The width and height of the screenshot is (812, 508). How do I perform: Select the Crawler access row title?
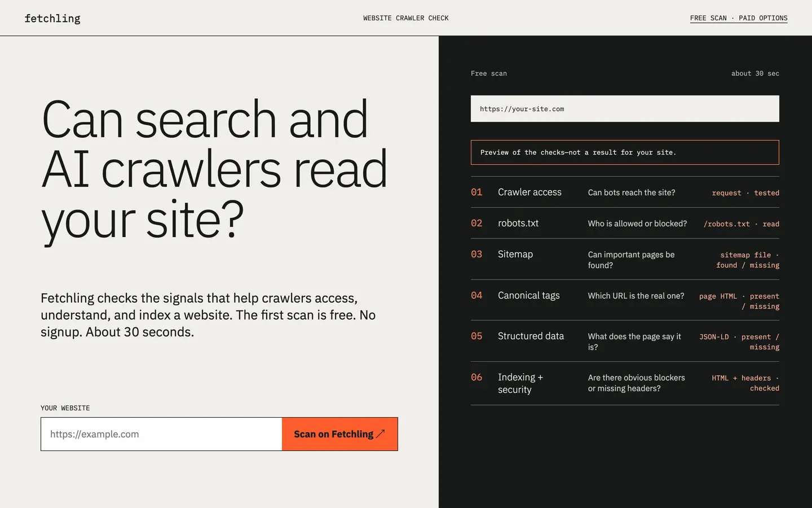(529, 192)
